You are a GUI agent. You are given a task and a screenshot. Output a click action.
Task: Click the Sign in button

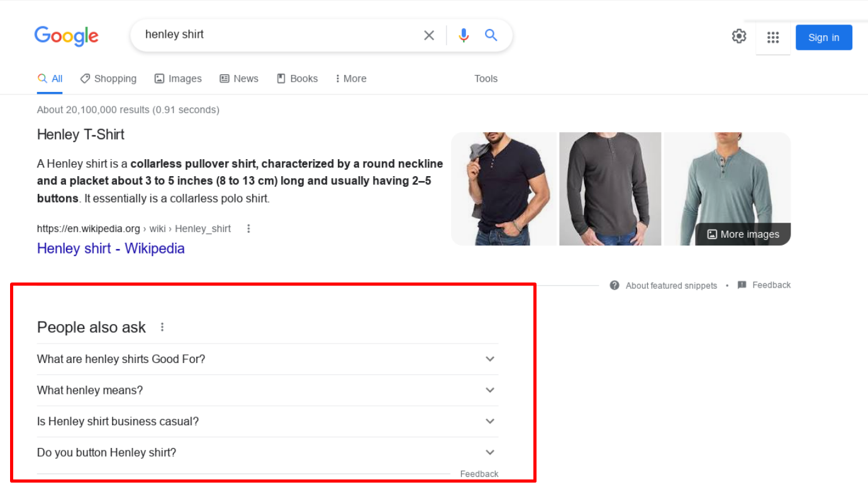coord(823,37)
